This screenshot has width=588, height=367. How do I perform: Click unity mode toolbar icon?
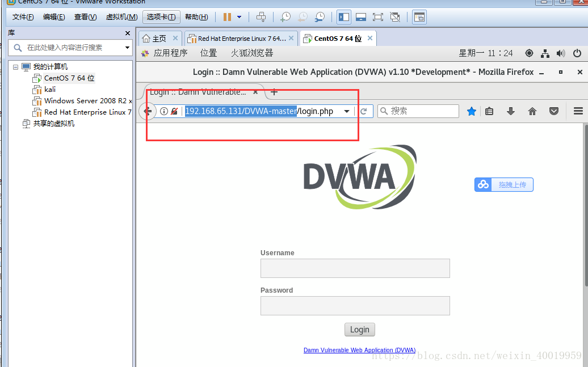(395, 17)
